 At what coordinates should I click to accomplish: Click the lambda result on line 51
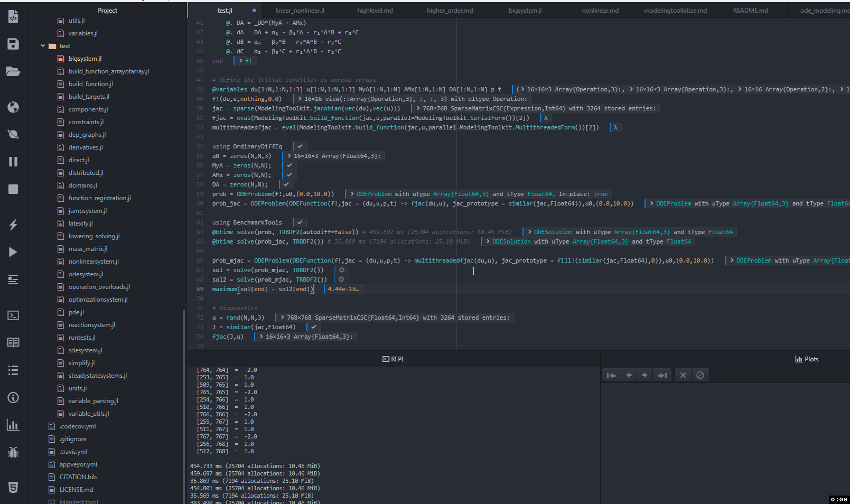click(x=546, y=118)
